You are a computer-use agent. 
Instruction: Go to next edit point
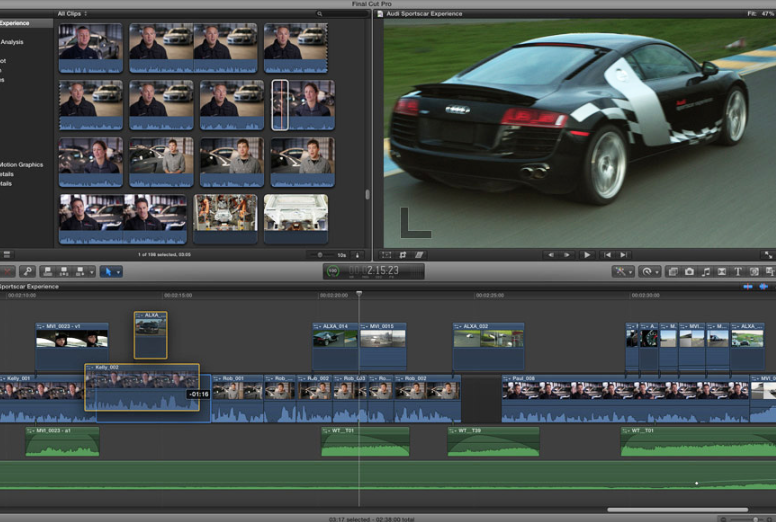tap(624, 255)
